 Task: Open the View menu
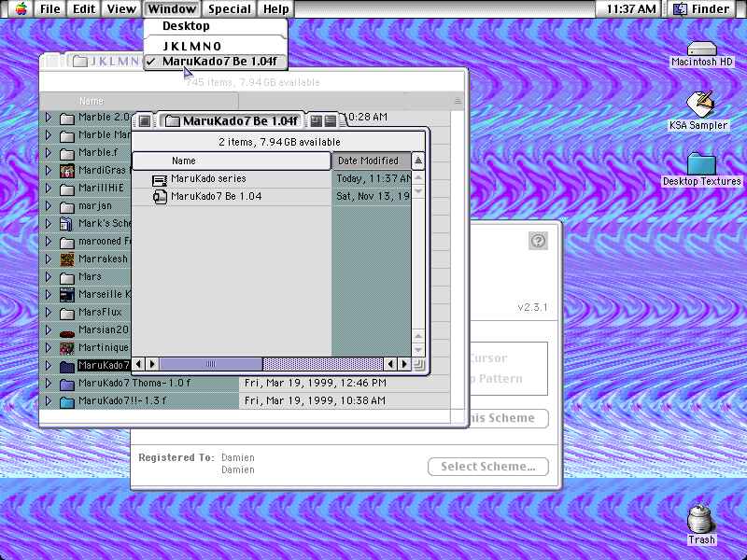tap(121, 8)
